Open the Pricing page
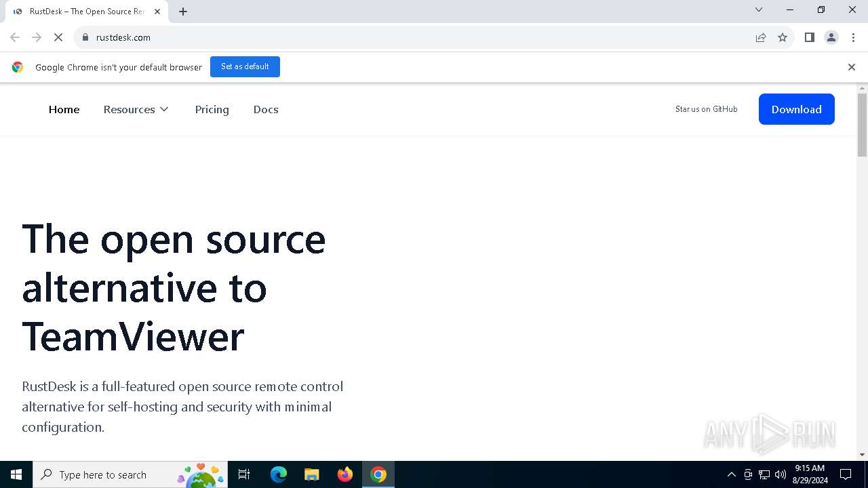Screen dimensions: 868x488 [212, 109]
